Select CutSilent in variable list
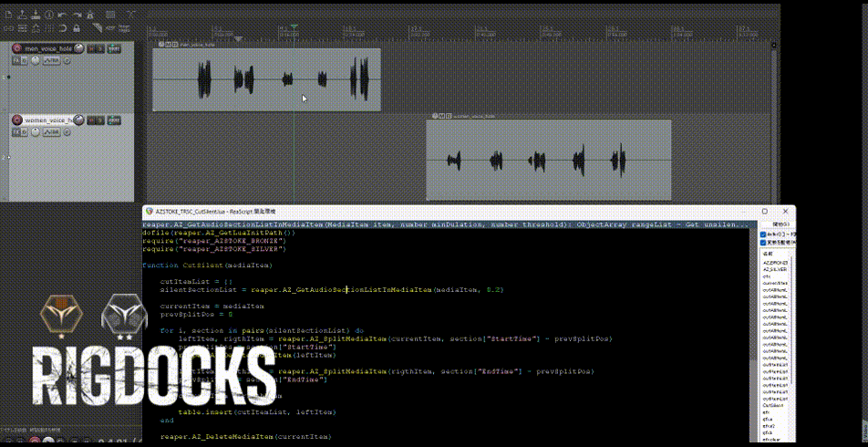The height and width of the screenshot is (447, 868). click(x=775, y=405)
